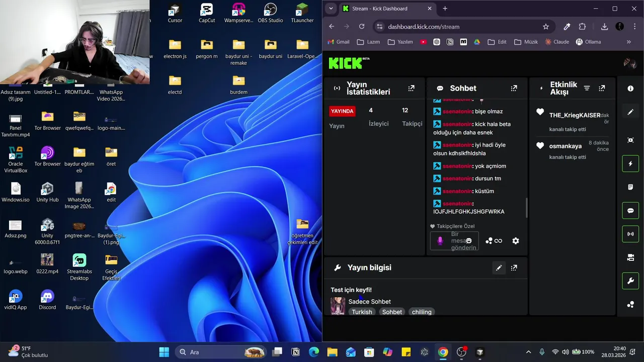Screen dimensions: 644x362
Task: Select OBS Studio desktop icon
Action: pyautogui.click(x=270, y=13)
